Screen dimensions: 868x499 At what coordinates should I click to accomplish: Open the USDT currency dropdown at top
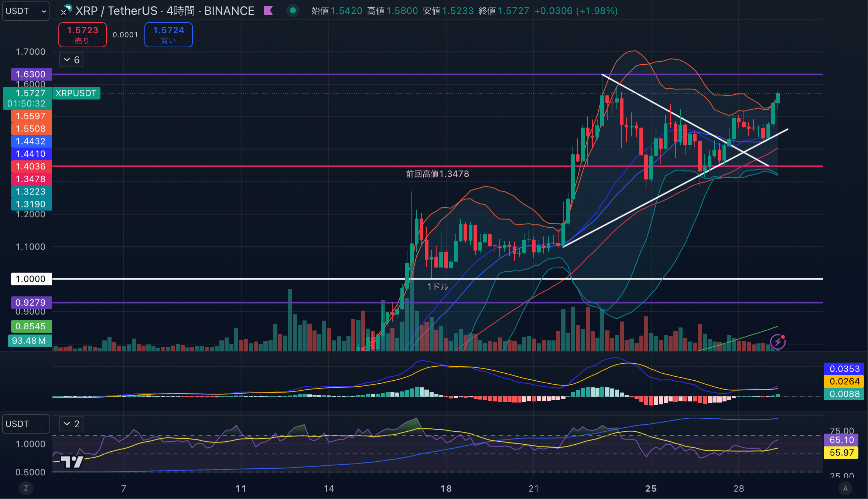point(25,11)
